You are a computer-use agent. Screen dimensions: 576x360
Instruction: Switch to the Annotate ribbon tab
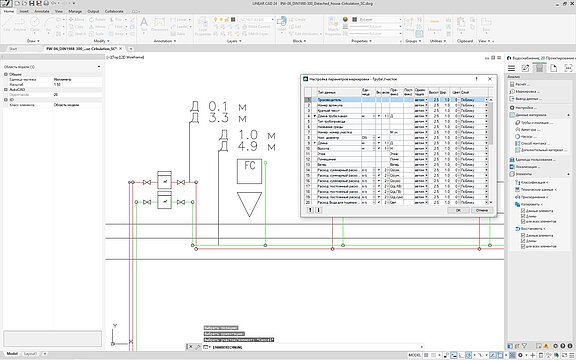coord(42,11)
